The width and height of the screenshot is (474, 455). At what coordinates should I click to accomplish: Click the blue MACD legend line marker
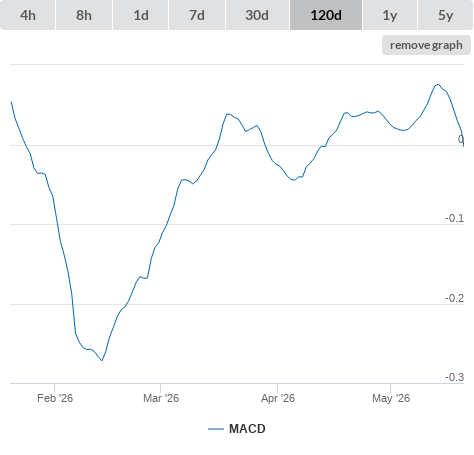pyautogui.click(x=216, y=429)
